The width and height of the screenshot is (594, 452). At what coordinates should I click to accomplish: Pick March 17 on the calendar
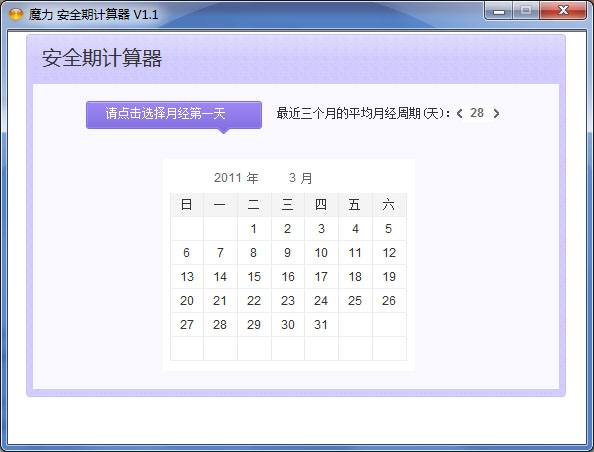point(322,277)
